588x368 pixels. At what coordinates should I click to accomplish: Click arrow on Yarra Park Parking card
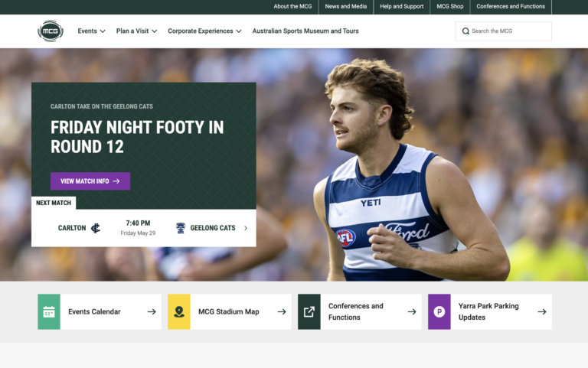click(x=542, y=312)
